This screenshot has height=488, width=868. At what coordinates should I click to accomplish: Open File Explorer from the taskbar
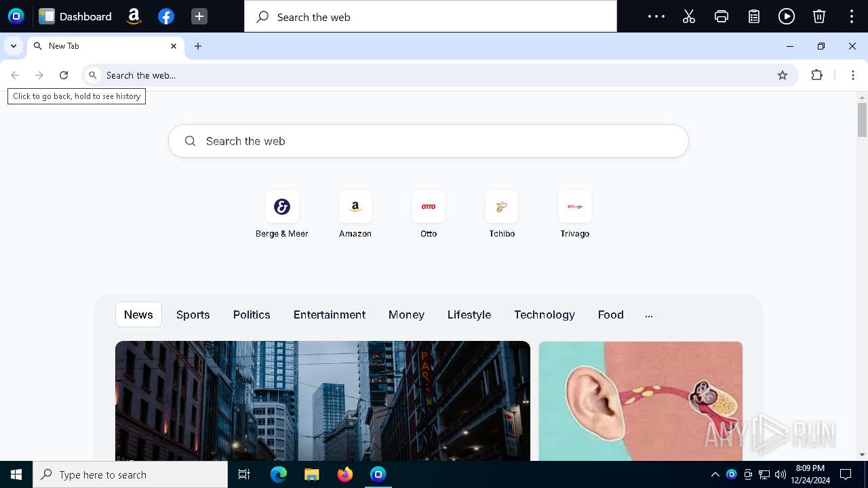[312, 474]
